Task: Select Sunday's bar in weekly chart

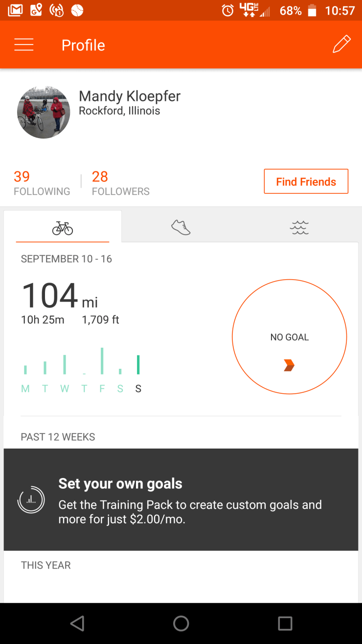Action: tap(138, 365)
